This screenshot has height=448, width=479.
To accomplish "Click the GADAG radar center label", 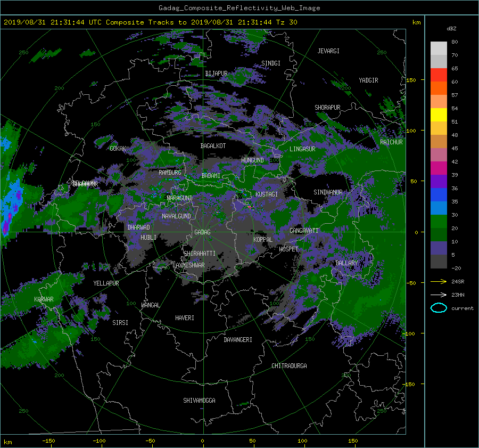I will [x=203, y=232].
